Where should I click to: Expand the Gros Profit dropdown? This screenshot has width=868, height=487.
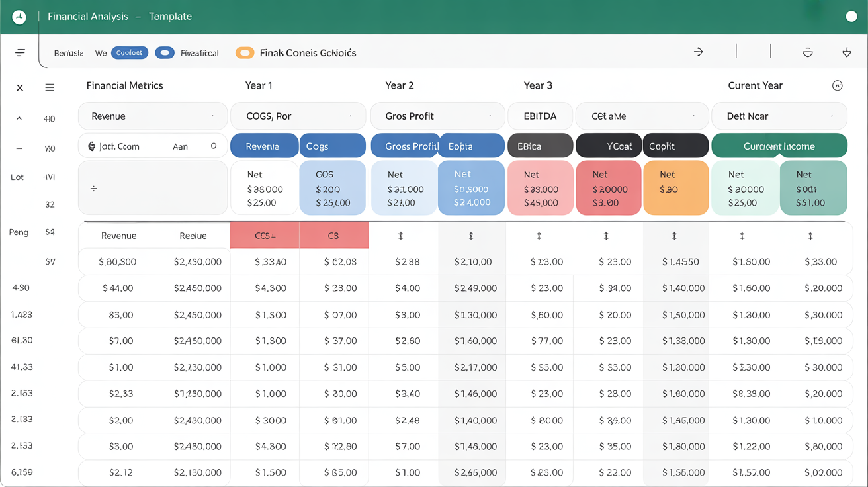tap(437, 115)
